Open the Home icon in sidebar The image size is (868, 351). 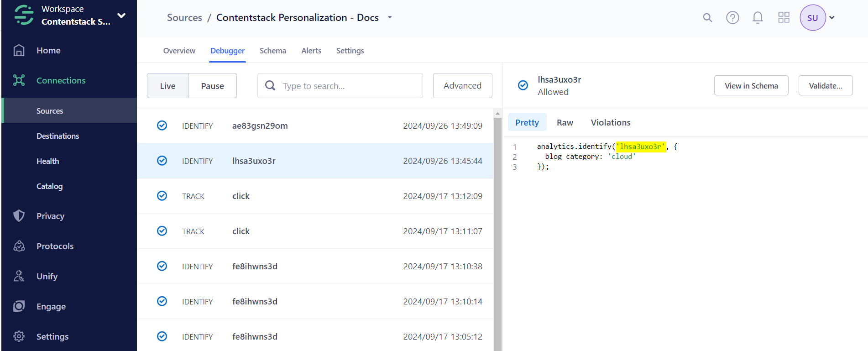[x=19, y=50]
